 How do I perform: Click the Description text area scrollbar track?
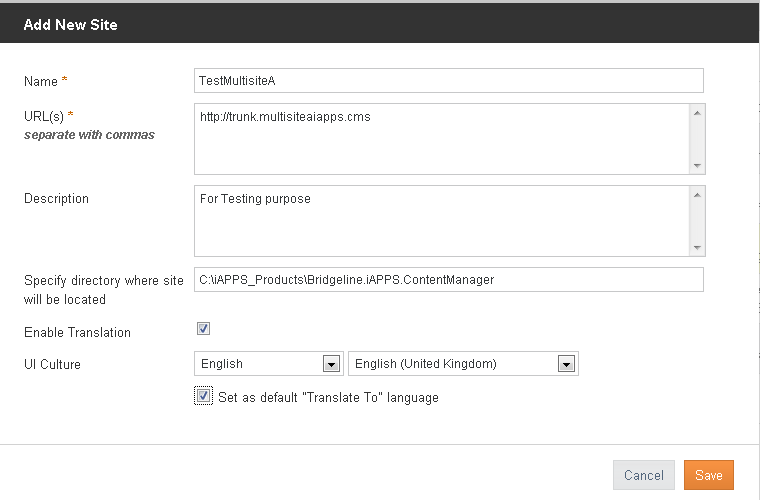click(x=697, y=221)
